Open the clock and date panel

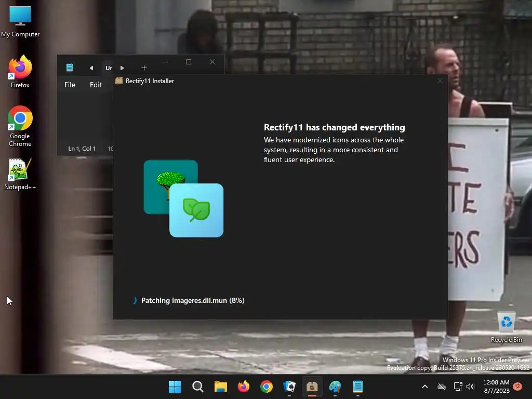click(496, 387)
